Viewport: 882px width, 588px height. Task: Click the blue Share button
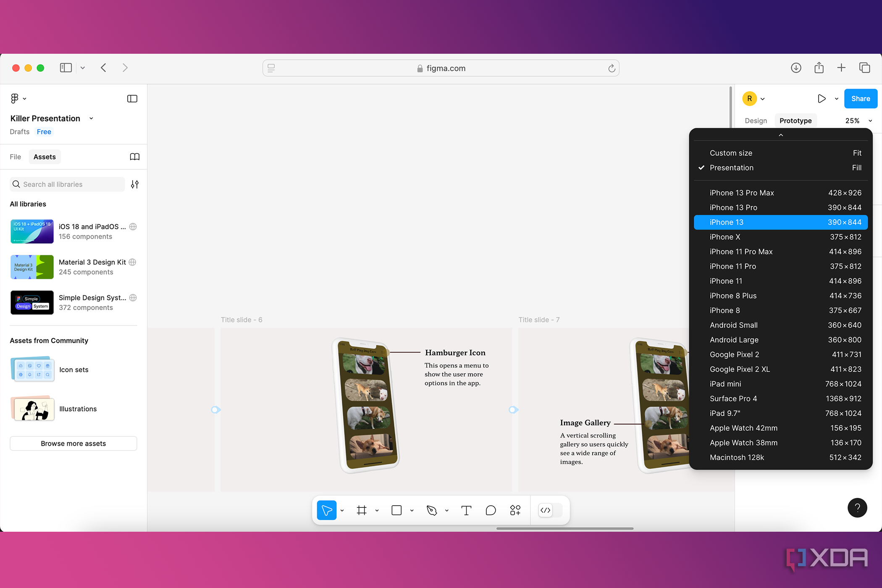point(861,99)
